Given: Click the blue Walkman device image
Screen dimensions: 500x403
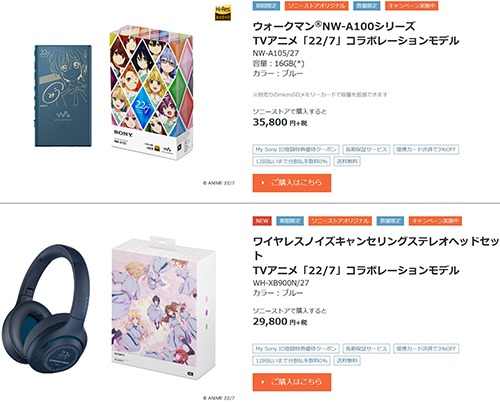Looking at the screenshot, I should tap(63, 96).
